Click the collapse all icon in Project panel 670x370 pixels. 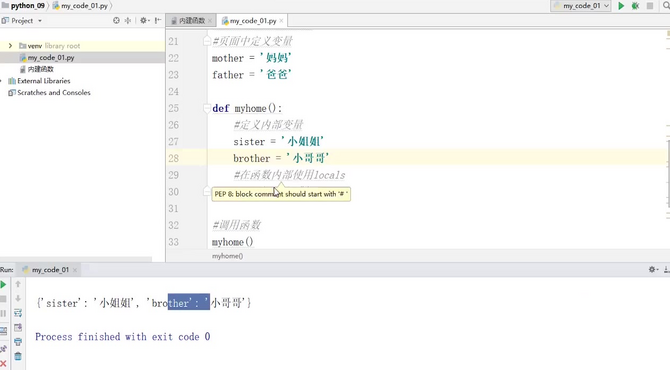128,21
